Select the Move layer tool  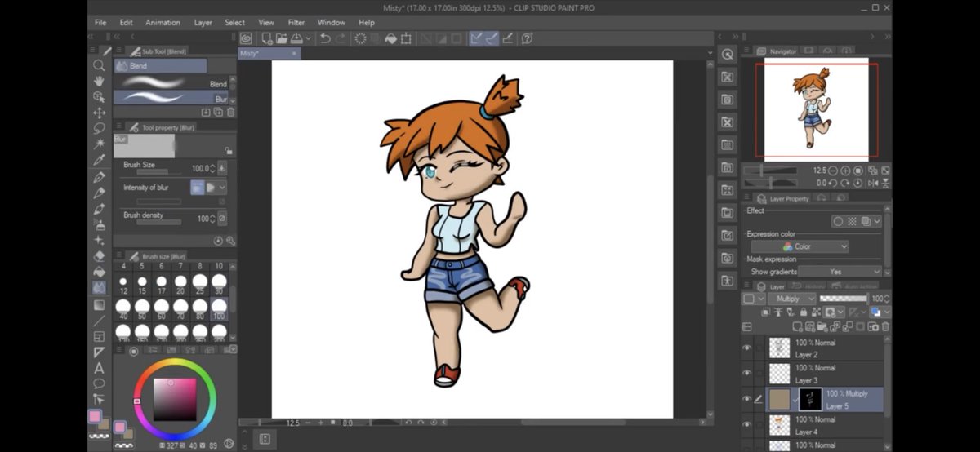[x=99, y=113]
